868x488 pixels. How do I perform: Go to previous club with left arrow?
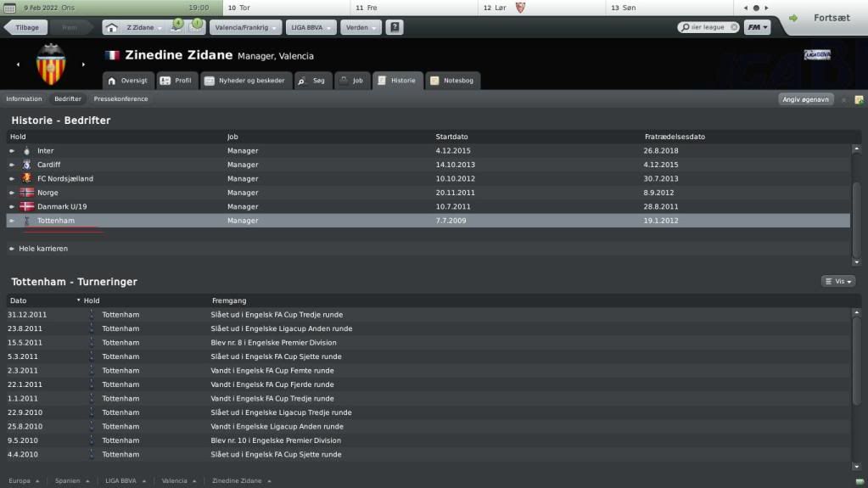pos(19,65)
